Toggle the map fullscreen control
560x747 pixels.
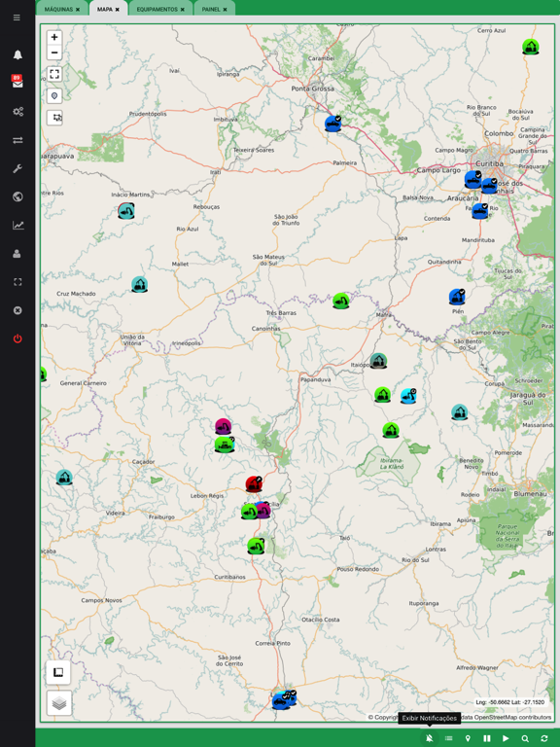pyautogui.click(x=54, y=74)
